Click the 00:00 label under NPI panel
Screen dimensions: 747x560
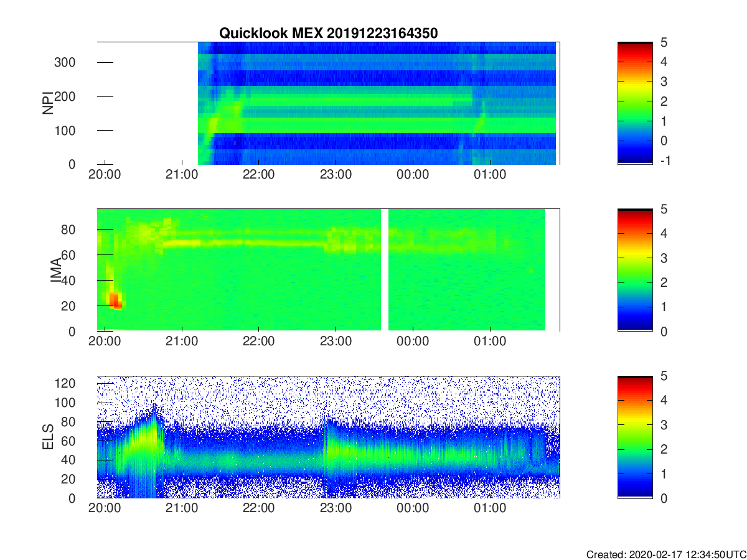click(413, 174)
